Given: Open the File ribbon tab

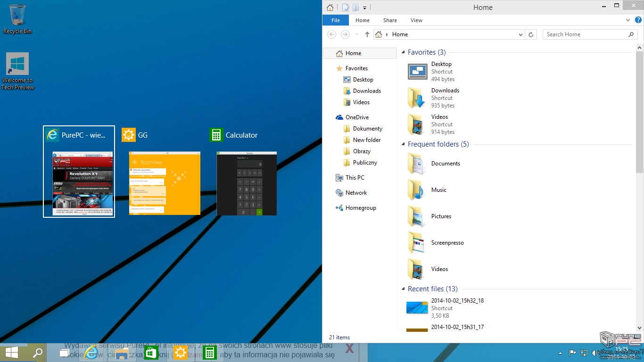Looking at the screenshot, I should tap(336, 20).
